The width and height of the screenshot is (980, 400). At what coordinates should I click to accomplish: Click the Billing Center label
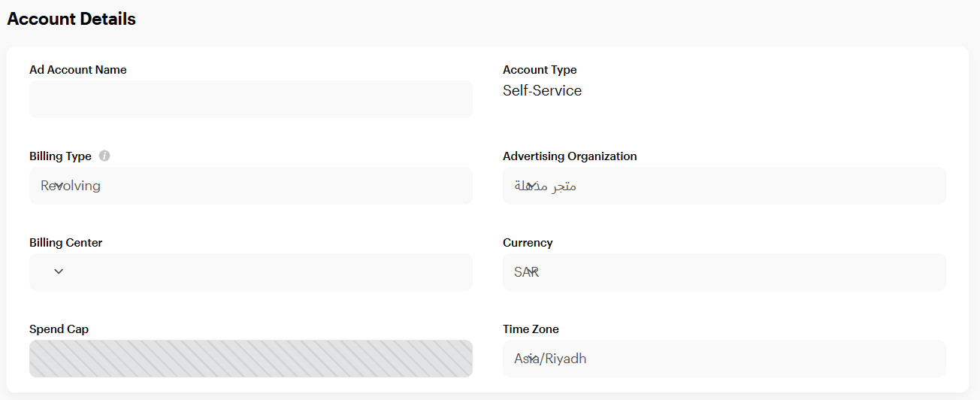pyautogui.click(x=66, y=243)
